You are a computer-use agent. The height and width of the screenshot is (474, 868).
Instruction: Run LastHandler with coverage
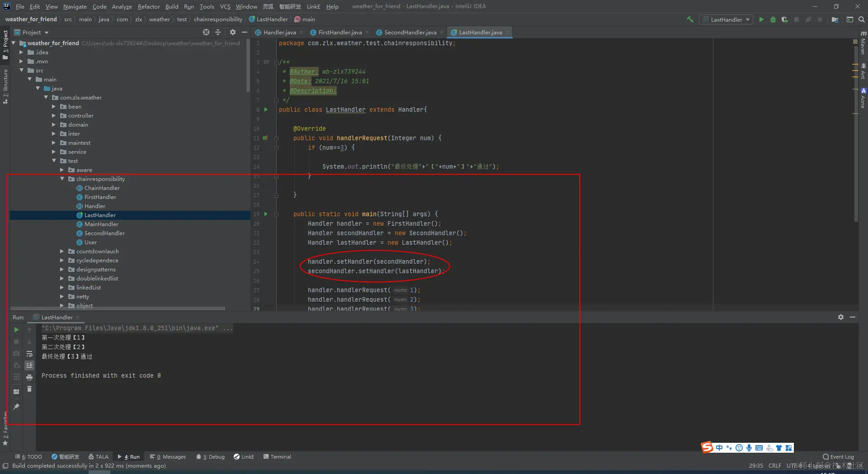(x=785, y=19)
